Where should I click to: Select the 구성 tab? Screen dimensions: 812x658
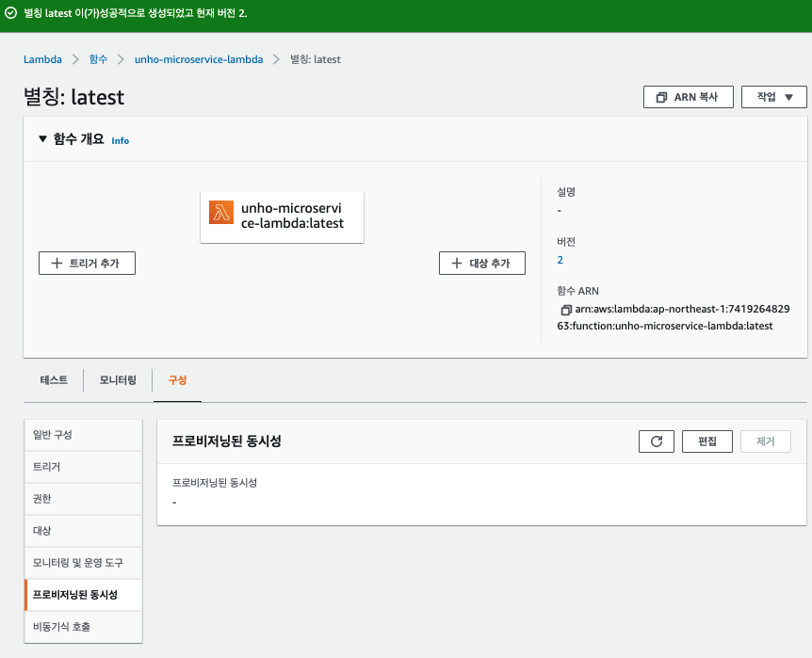pos(177,380)
